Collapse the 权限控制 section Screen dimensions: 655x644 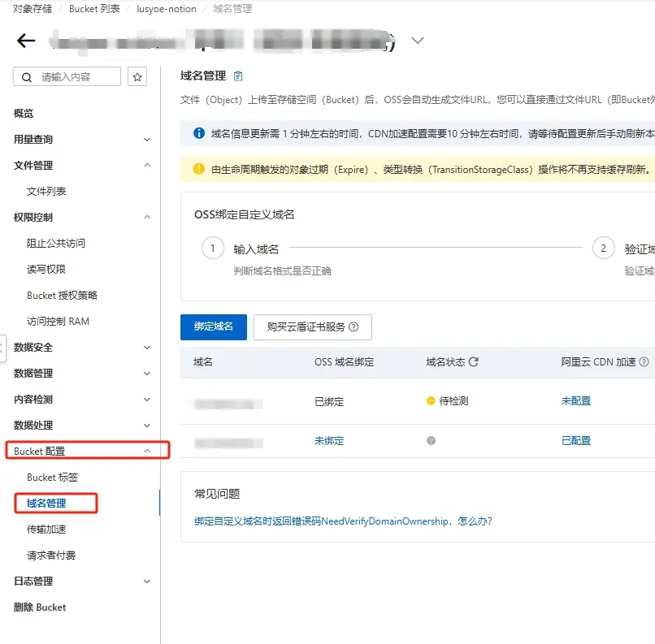pos(147,217)
